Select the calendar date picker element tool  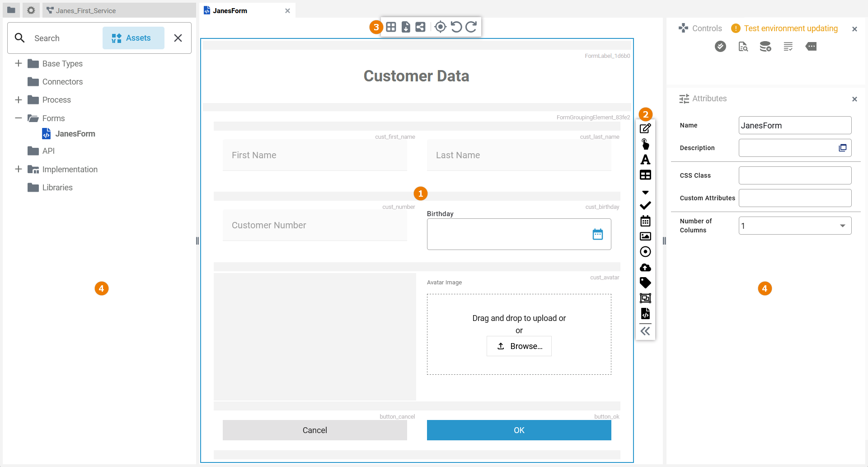(x=645, y=221)
